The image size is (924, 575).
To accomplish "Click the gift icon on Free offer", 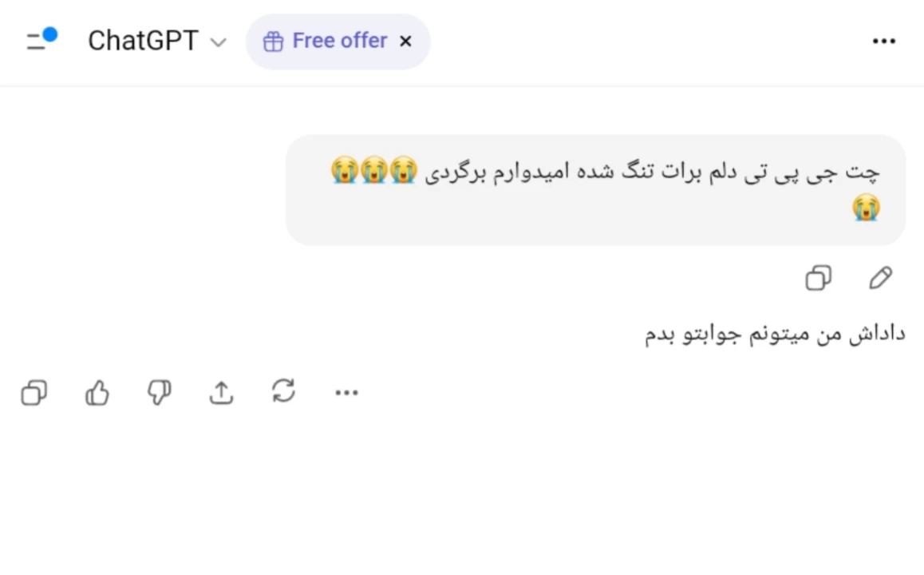I will tap(274, 41).
